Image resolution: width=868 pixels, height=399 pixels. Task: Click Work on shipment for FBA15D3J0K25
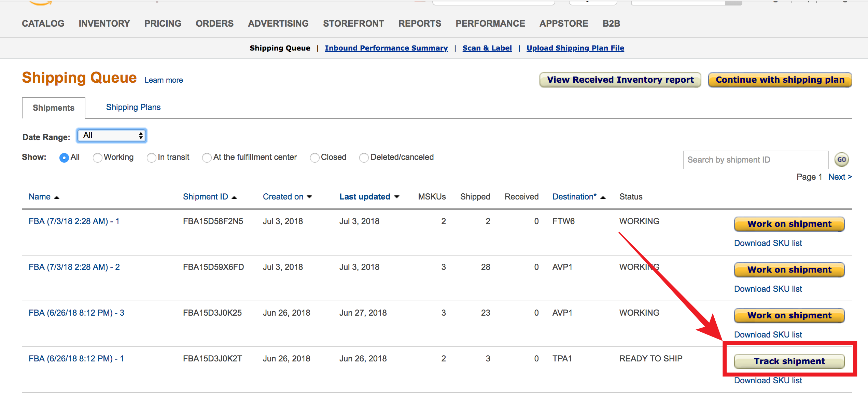coord(789,316)
